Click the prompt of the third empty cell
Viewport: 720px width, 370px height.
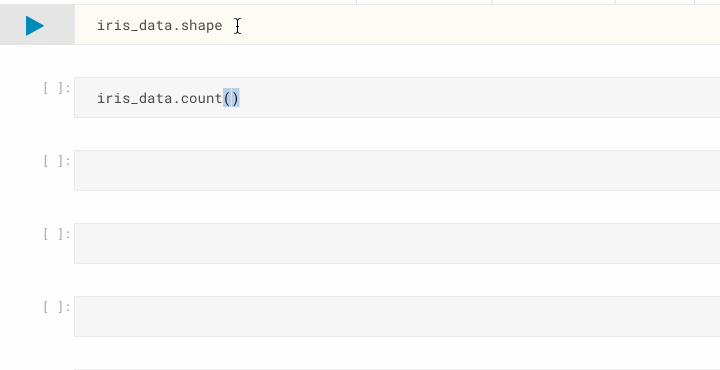tap(57, 307)
